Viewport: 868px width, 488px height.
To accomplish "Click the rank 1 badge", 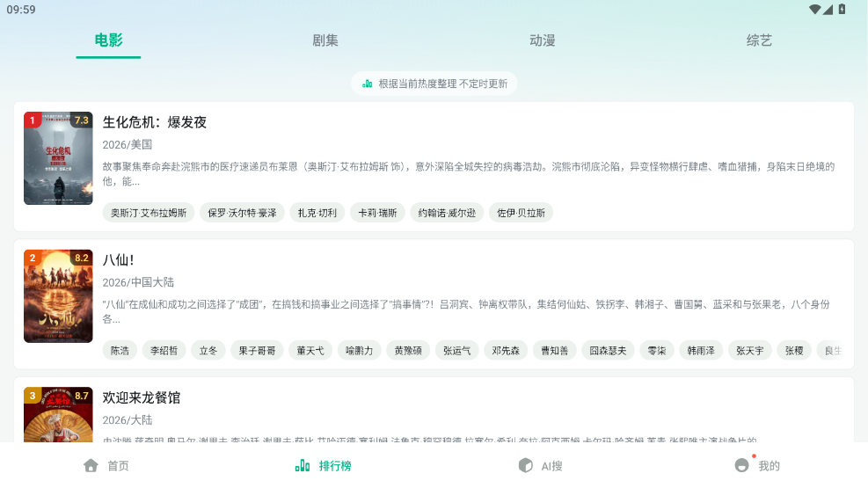I will click(33, 120).
